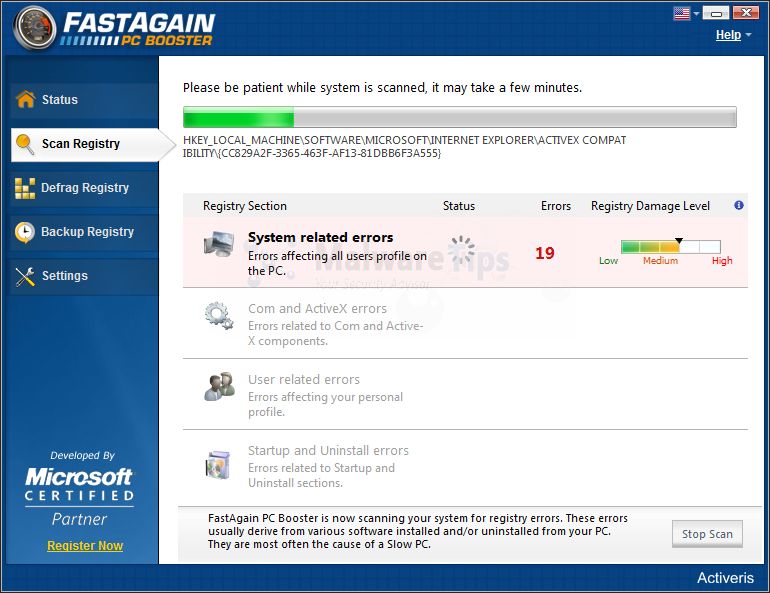Click the clock icon for Backup Registry
The width and height of the screenshot is (770, 593).
coord(25,232)
